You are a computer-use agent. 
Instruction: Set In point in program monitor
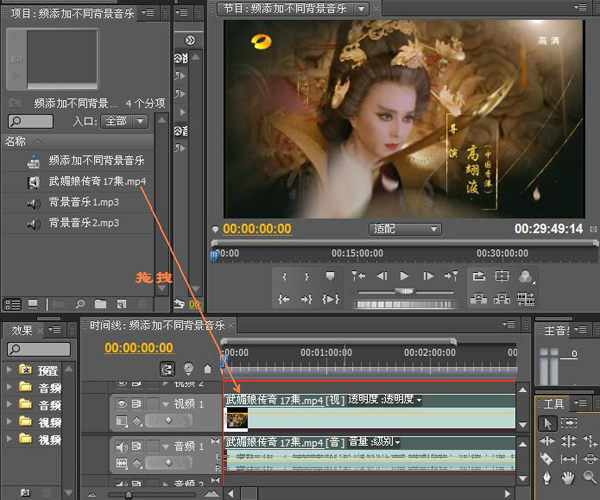click(x=284, y=276)
